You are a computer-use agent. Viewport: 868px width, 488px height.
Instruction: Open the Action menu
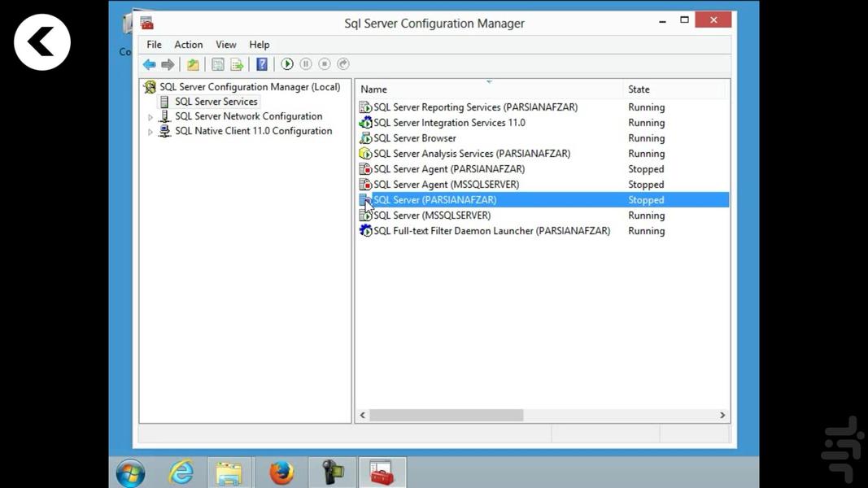click(188, 44)
